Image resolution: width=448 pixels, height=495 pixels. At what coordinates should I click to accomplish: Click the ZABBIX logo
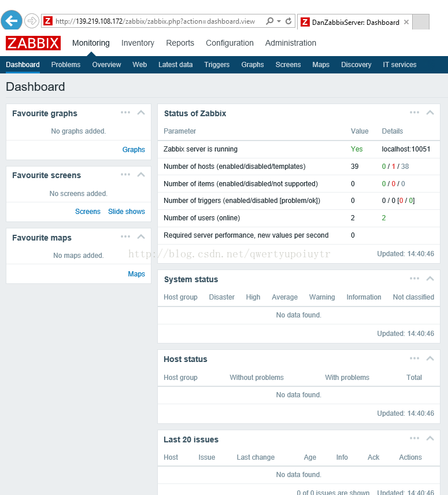click(x=33, y=43)
